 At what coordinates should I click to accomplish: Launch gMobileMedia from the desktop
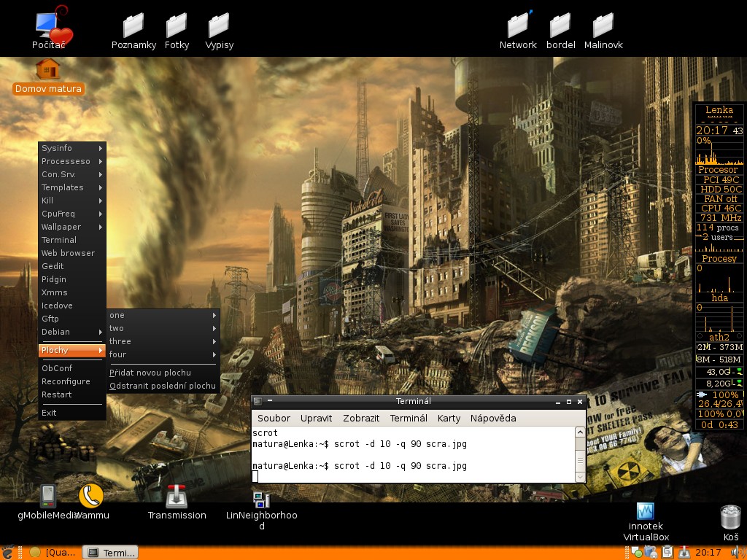(x=47, y=502)
